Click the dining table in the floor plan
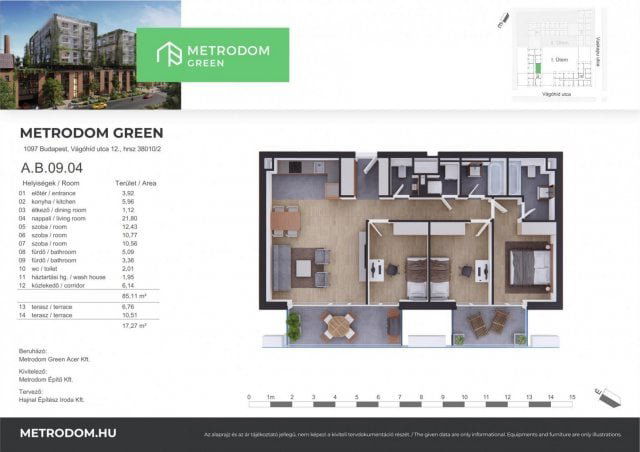Image resolution: width=640 pixels, height=452 pixels. [x=286, y=221]
